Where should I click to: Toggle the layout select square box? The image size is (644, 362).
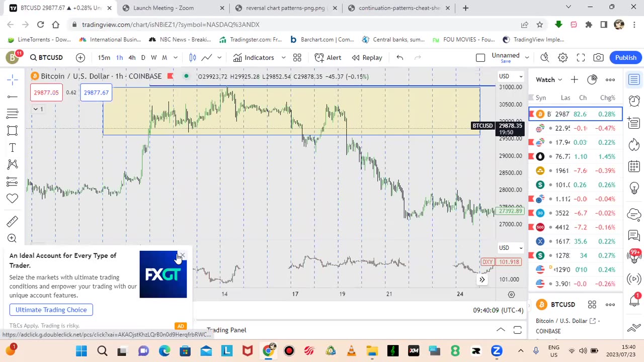480,58
